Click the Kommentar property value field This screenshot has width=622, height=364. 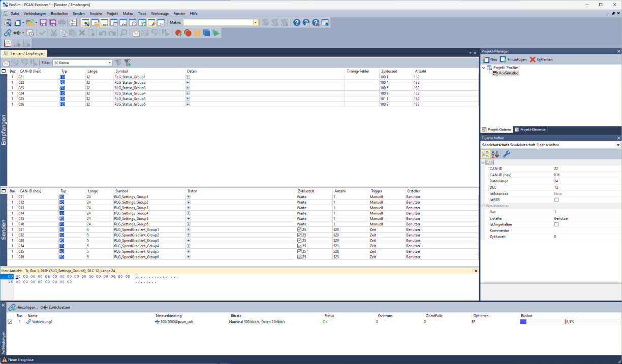[586, 230]
